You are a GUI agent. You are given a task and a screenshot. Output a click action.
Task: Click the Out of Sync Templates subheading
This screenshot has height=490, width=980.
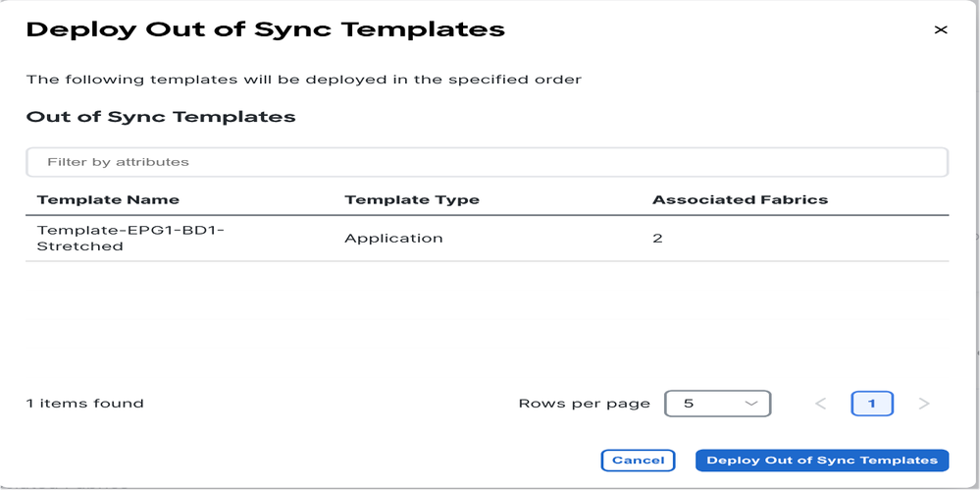tap(161, 117)
